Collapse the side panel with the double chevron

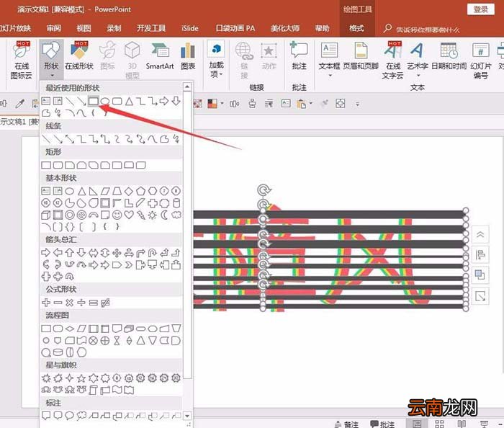pos(480,234)
